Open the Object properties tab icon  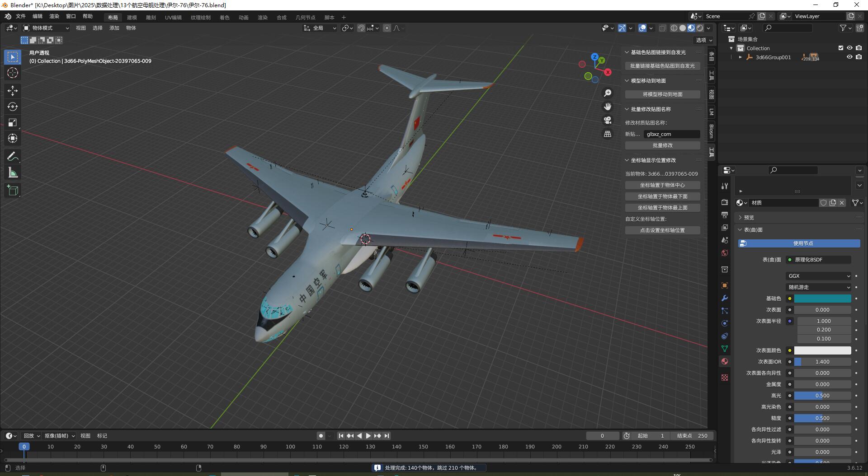(x=725, y=285)
